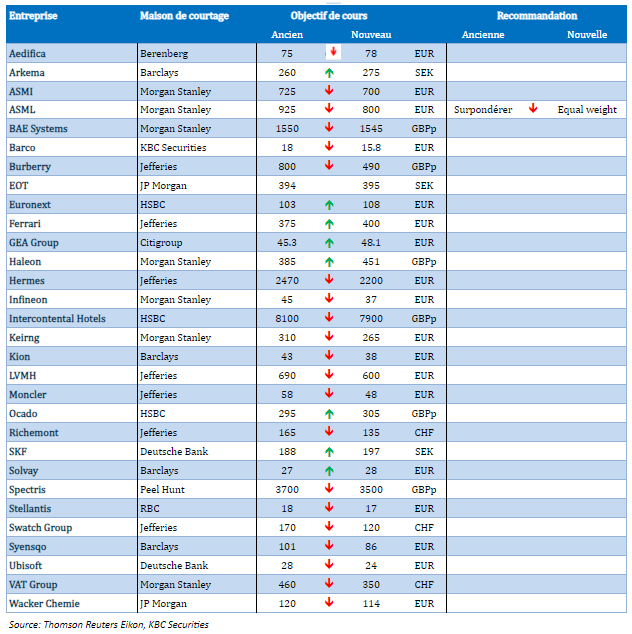The width and height of the screenshot is (632, 634).
Task: Click the Hermes company name cell
Action: pyautogui.click(x=27, y=280)
